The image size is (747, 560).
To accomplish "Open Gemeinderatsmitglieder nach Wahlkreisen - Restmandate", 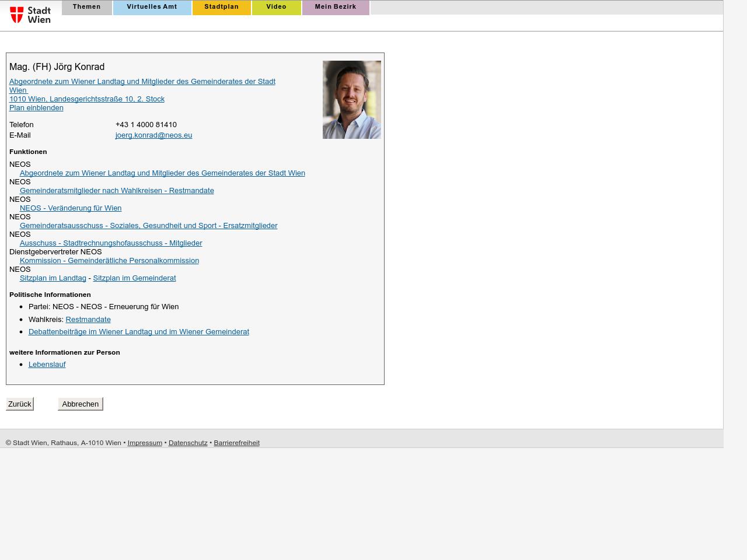I will click(117, 191).
